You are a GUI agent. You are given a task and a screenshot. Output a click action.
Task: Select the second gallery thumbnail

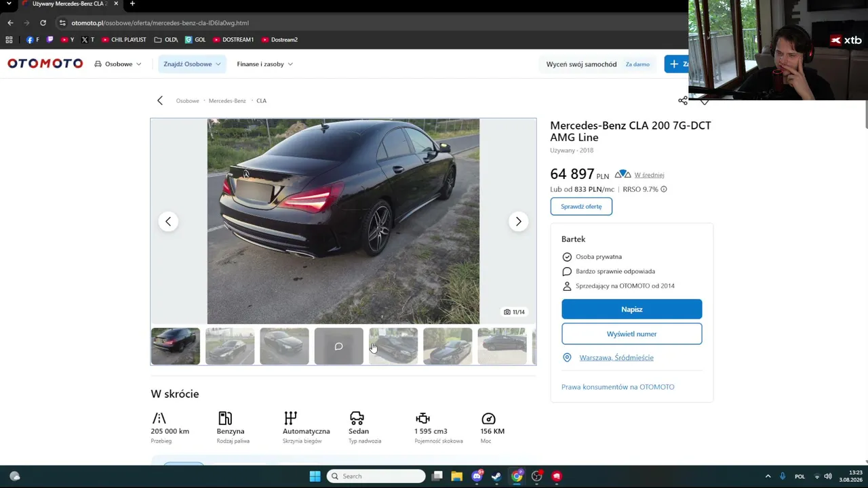[x=230, y=346]
